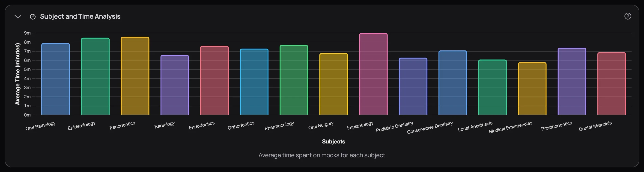Select the Periodontics bar
This screenshot has height=172, width=644.
click(134, 76)
